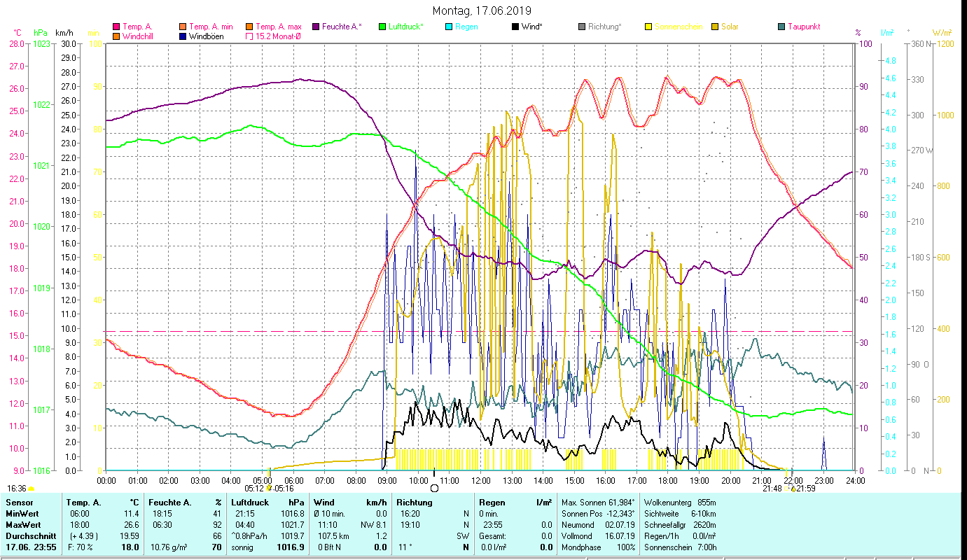Select the Taupunkt legend label
967x560 pixels.
click(x=804, y=27)
